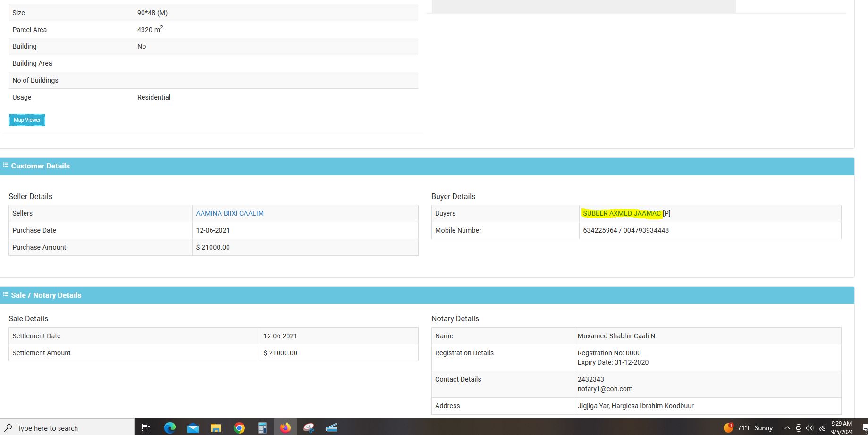Screen dimensions: 868x435
Task: Focus the Type here to search box
Action: click(x=67, y=428)
